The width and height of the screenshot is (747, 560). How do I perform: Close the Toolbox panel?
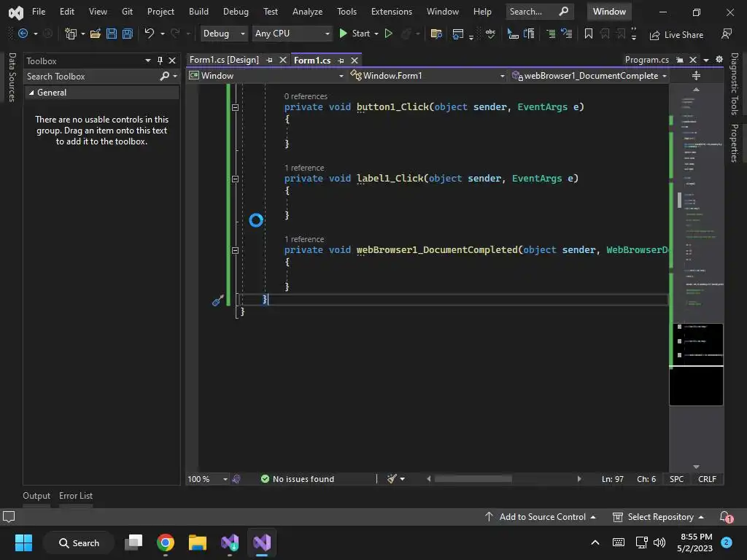click(172, 61)
